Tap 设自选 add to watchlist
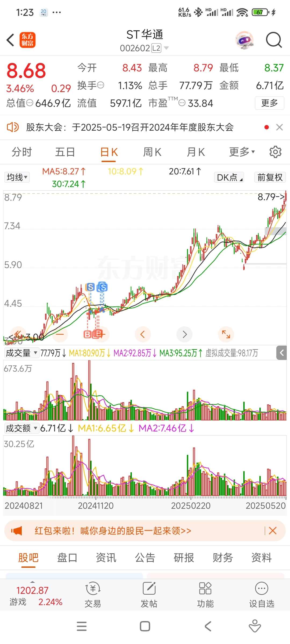Screen dimensions: 290x644 click(262, 595)
